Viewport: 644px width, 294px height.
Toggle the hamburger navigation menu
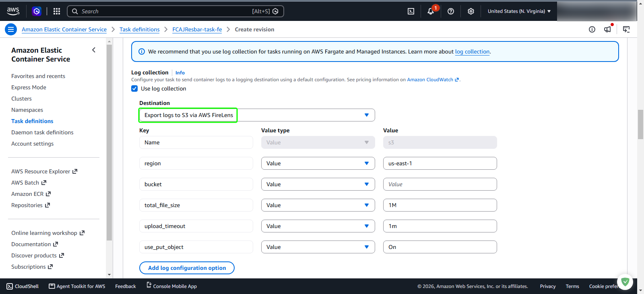click(x=11, y=29)
